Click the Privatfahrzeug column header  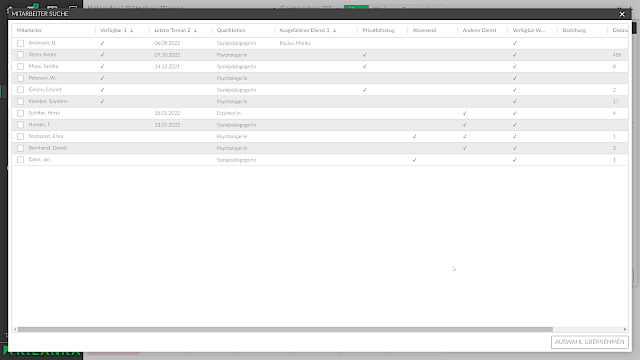click(378, 30)
